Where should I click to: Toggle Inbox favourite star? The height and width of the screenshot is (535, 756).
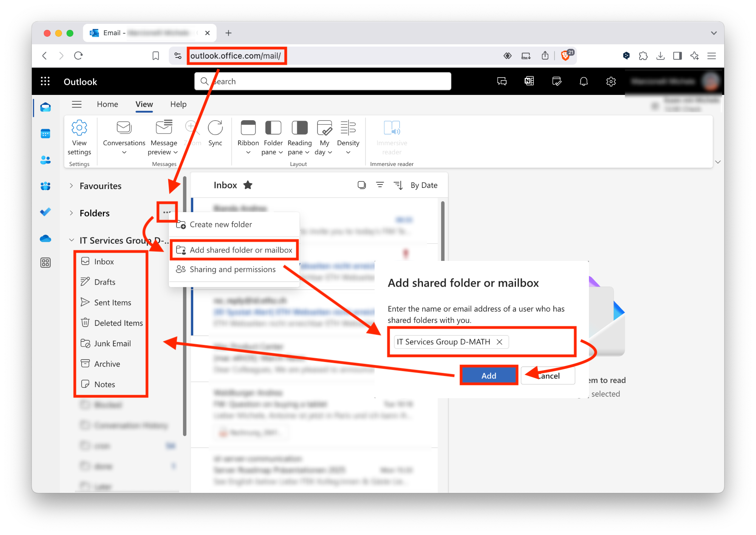(248, 185)
